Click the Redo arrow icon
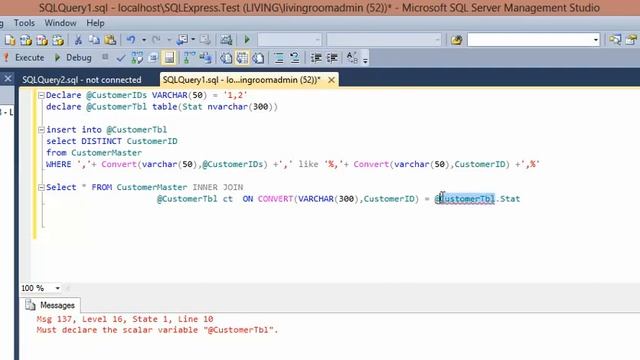The width and height of the screenshot is (640, 360). 156,40
